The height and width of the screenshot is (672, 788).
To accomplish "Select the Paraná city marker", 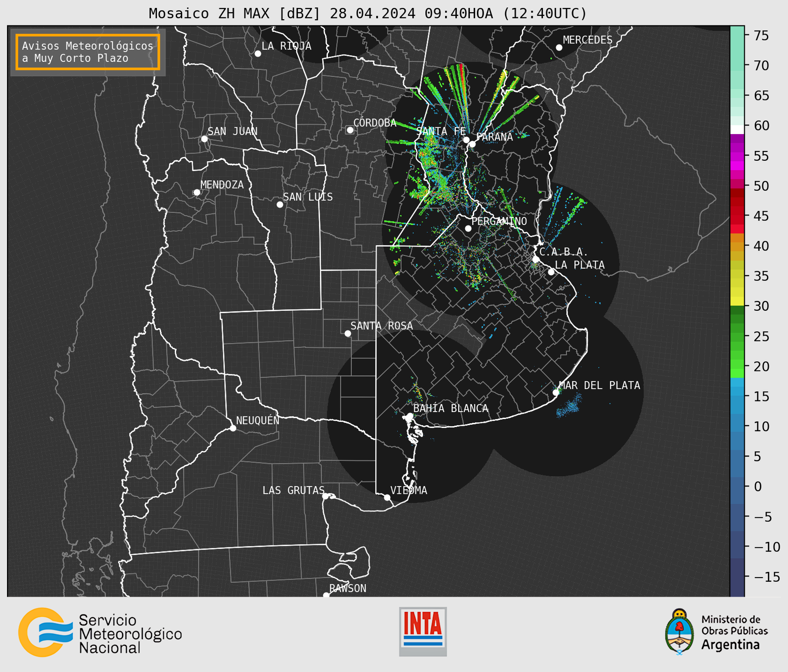I will coord(472,144).
